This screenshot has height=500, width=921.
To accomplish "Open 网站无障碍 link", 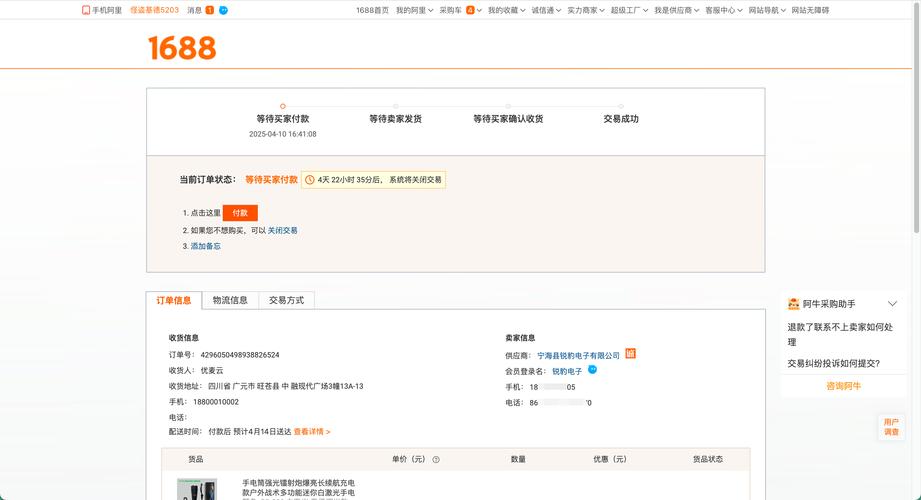I will point(810,10).
